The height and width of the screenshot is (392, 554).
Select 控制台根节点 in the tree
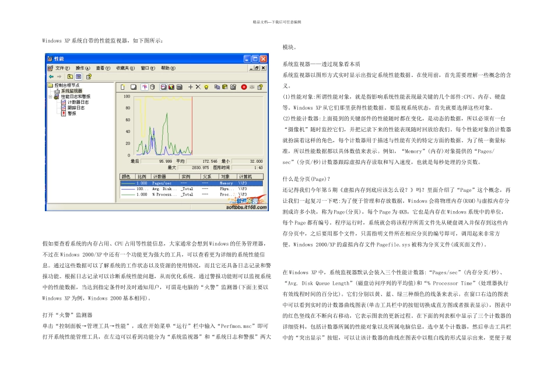pos(67,85)
